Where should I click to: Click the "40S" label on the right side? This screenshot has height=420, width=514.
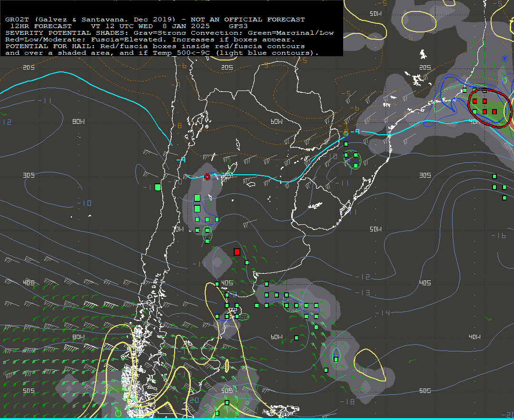[425, 283]
